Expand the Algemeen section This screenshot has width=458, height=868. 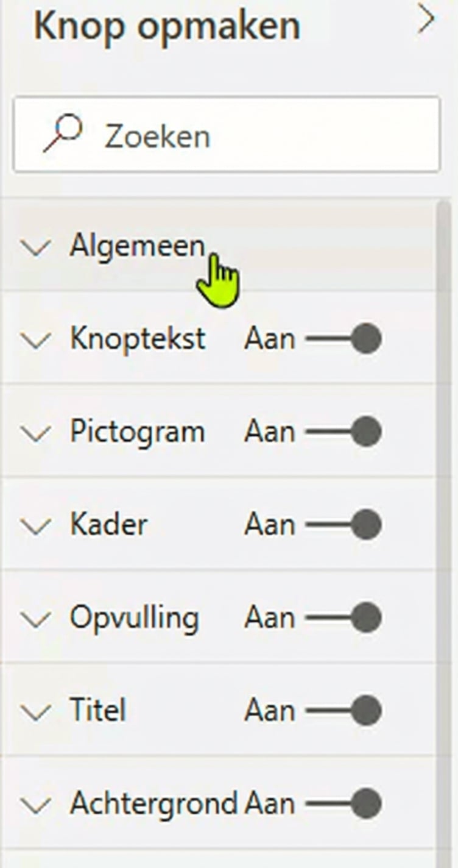click(x=37, y=246)
